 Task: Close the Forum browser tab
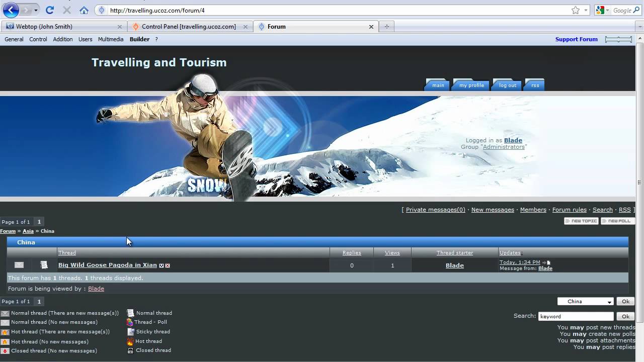click(x=371, y=27)
